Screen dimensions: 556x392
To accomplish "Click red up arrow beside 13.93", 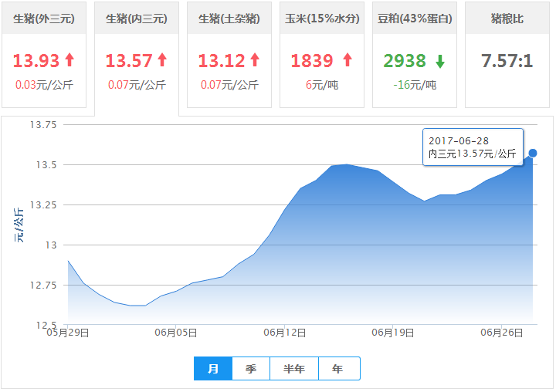I will [x=69, y=60].
